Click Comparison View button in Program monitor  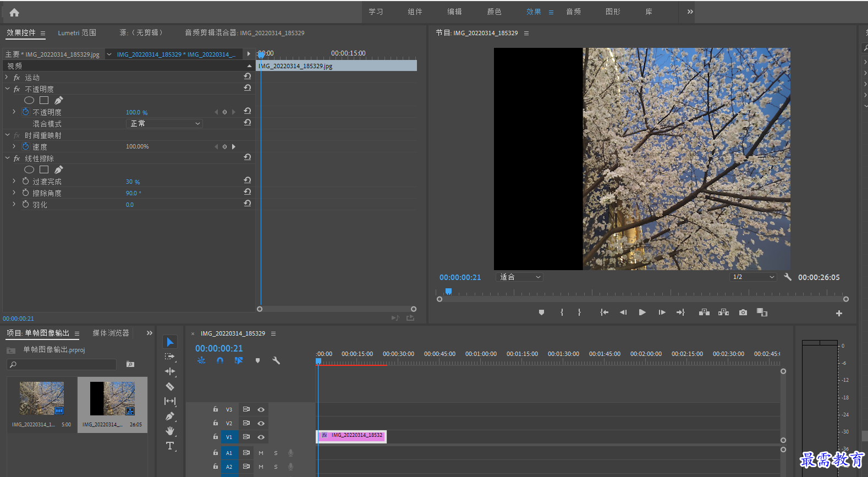(x=762, y=312)
